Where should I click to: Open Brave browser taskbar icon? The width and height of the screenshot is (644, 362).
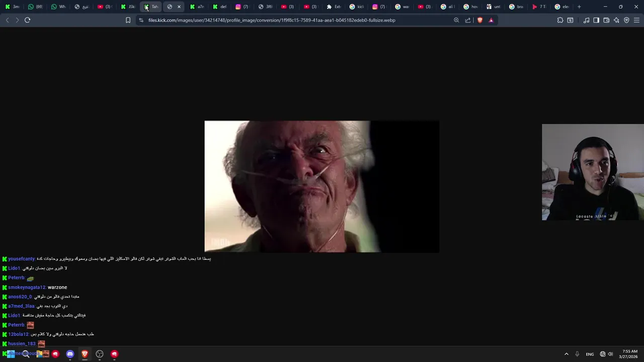point(85,354)
